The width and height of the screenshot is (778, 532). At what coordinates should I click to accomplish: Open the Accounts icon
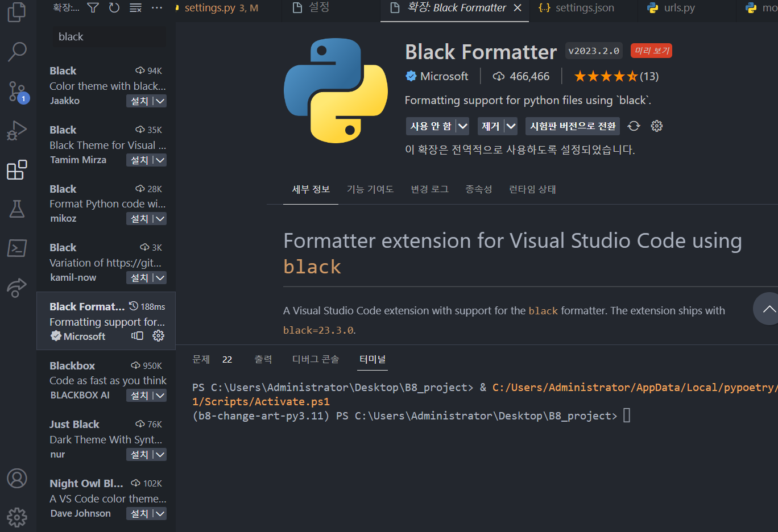[17, 479]
